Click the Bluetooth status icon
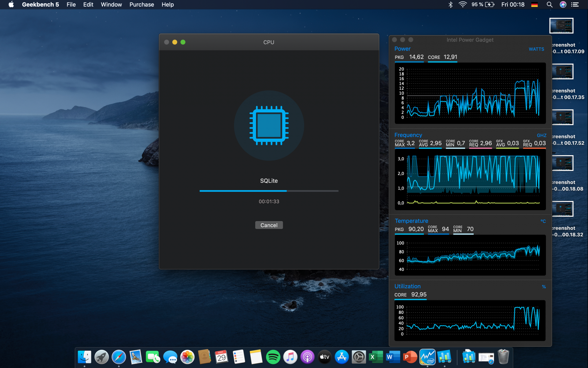The image size is (588, 368). tap(450, 4)
